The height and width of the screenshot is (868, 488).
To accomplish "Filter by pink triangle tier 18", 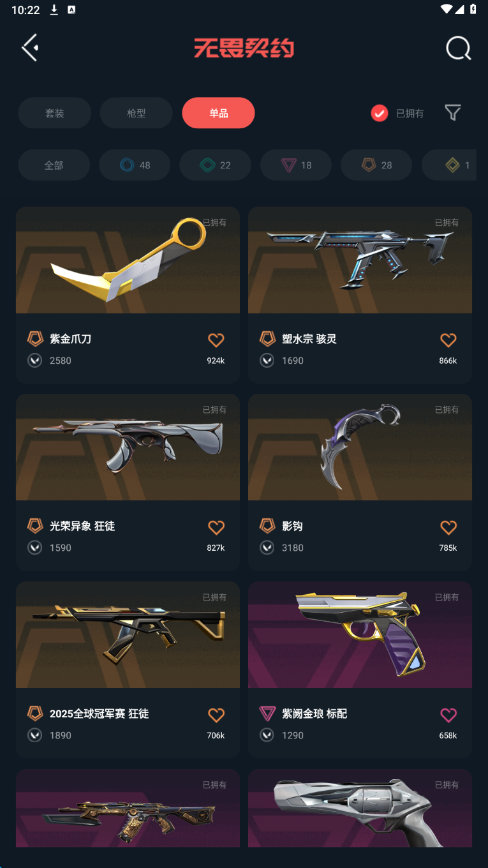I will coord(296,165).
